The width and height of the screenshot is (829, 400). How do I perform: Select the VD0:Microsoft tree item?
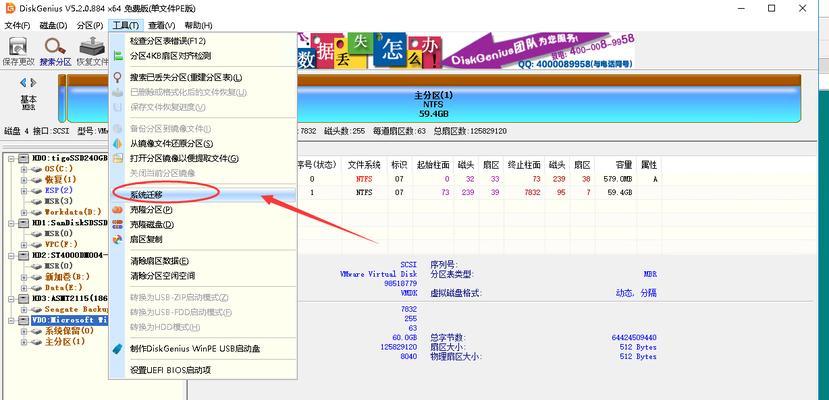(70, 320)
